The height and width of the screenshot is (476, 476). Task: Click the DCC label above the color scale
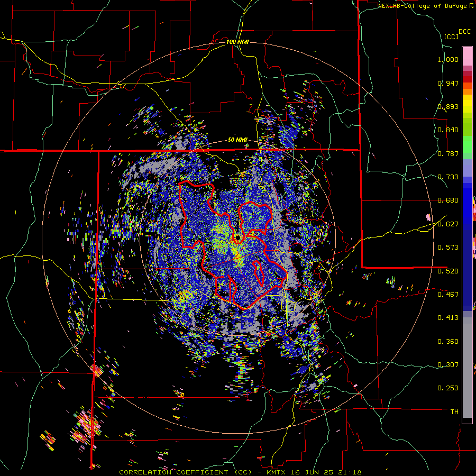point(464,32)
